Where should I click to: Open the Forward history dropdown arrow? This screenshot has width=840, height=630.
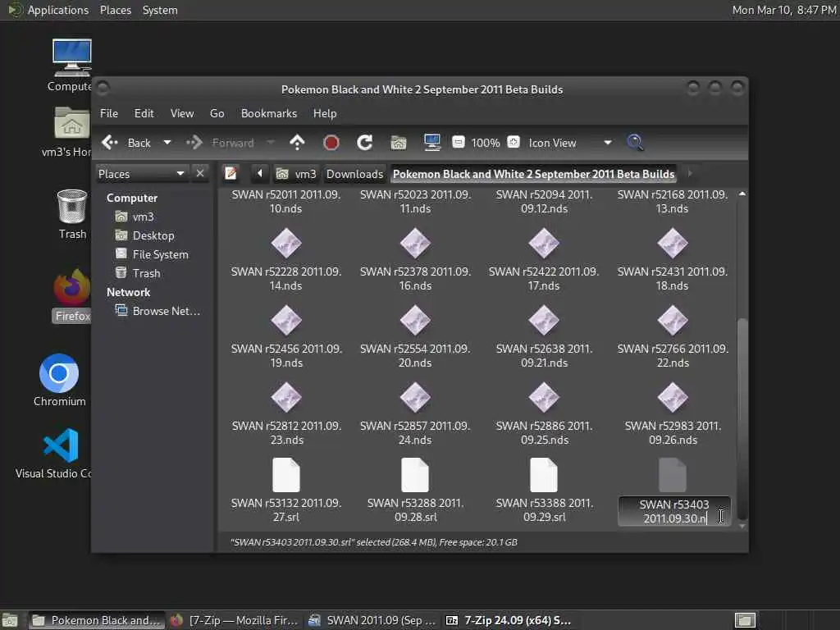click(271, 143)
